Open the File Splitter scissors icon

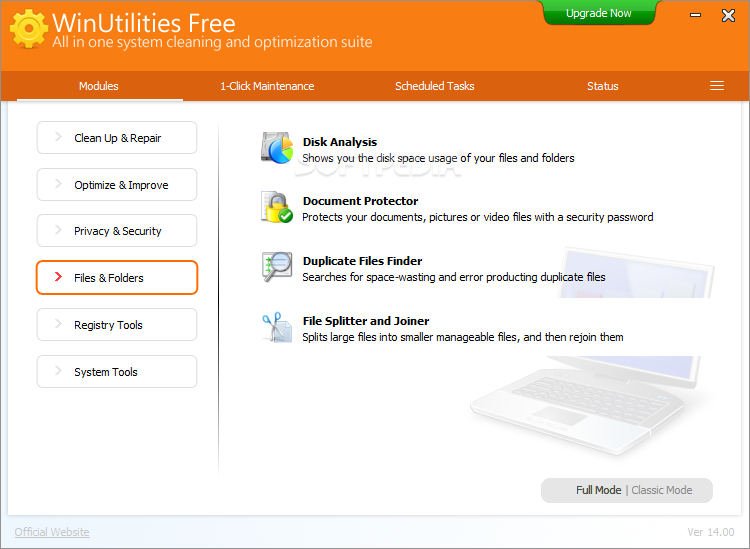(x=277, y=327)
